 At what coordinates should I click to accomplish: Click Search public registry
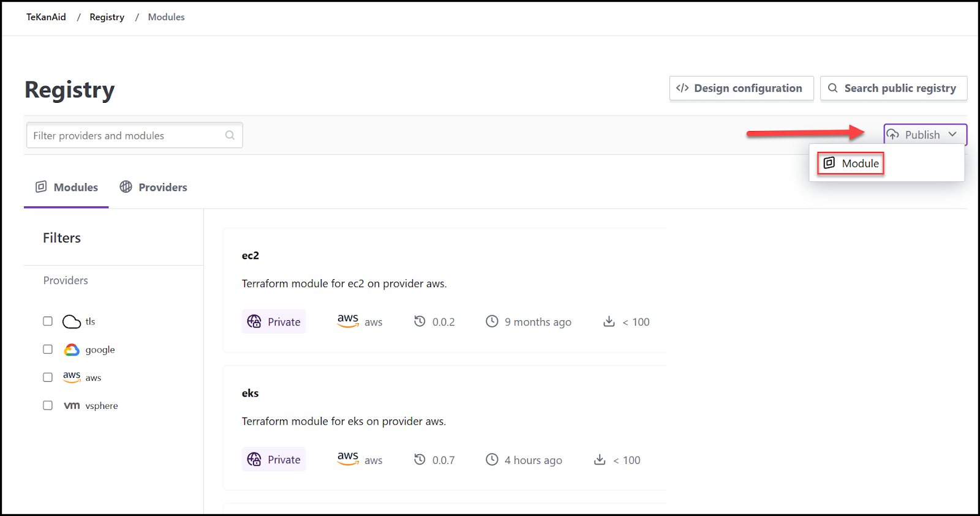(x=892, y=88)
